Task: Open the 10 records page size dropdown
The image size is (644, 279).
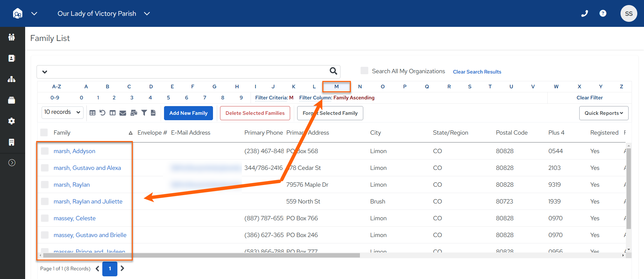Action: tap(62, 112)
